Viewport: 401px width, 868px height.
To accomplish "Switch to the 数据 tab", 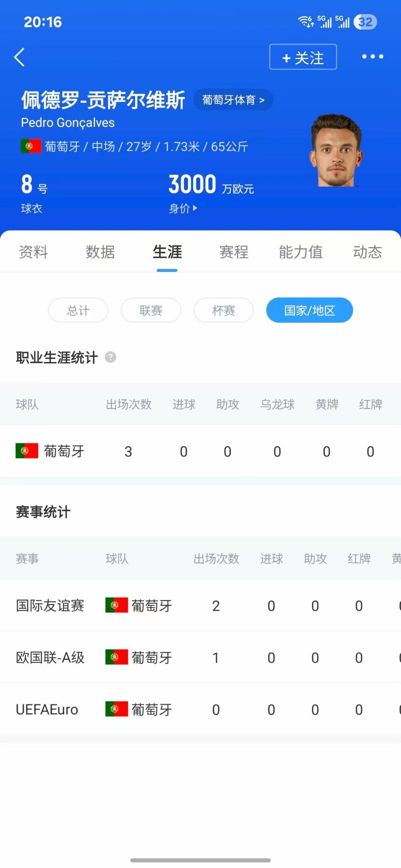I will (100, 252).
